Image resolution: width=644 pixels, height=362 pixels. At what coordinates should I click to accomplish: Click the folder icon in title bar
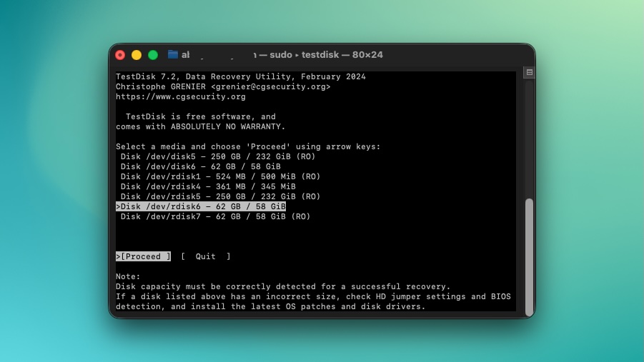tap(173, 54)
